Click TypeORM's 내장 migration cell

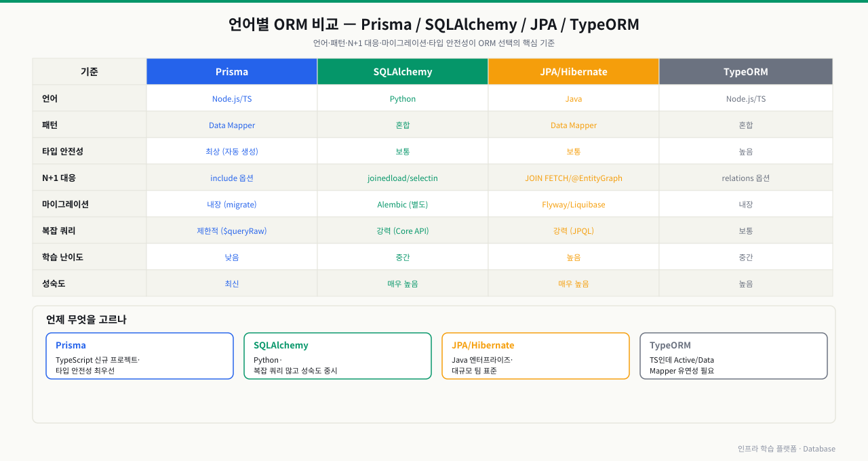click(746, 204)
